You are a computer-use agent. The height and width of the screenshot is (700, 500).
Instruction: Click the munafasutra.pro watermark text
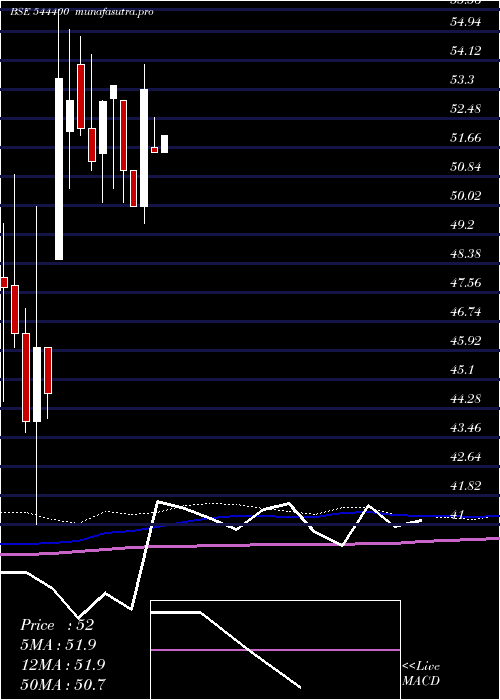pyautogui.click(x=115, y=12)
